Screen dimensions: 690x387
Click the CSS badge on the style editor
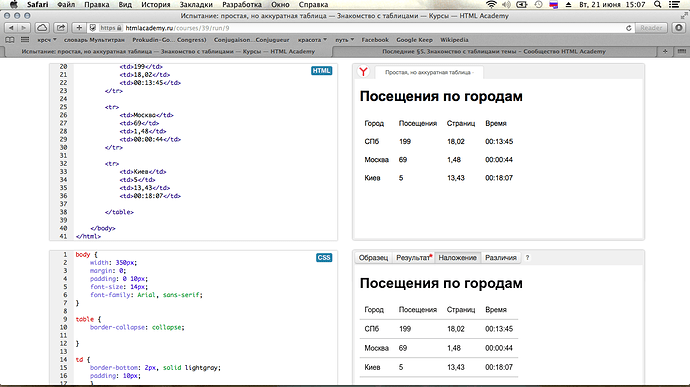[x=324, y=258]
